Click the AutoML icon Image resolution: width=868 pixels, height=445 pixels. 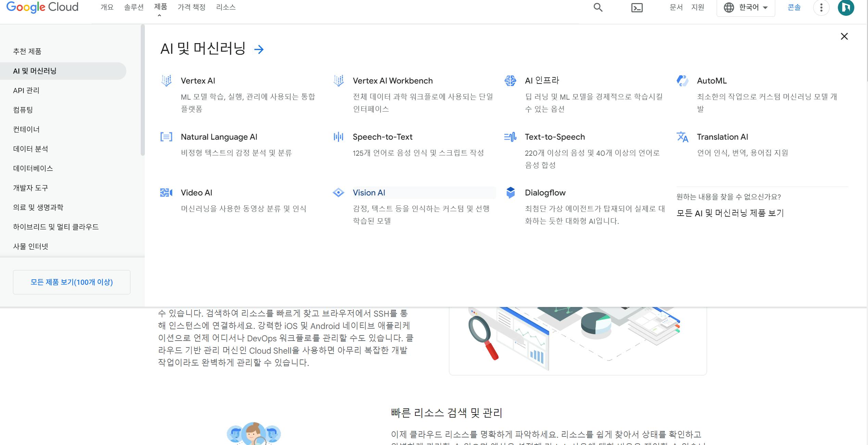pos(682,81)
